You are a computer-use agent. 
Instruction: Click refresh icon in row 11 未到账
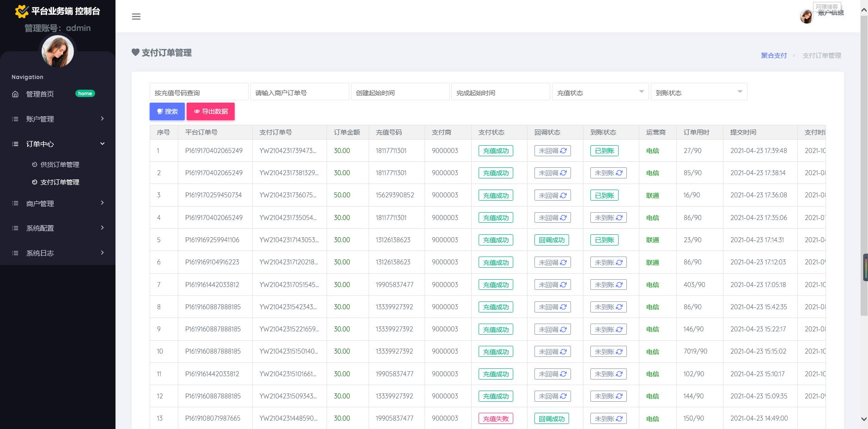619,374
